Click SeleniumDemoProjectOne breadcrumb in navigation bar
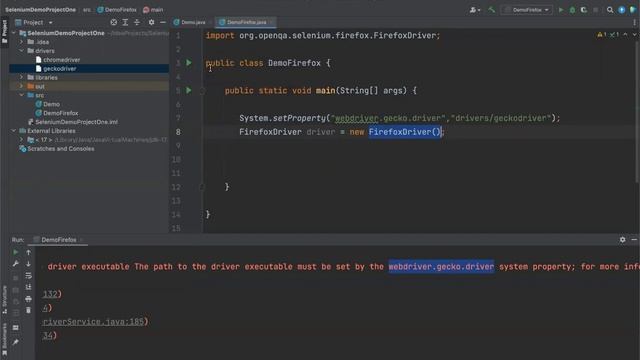The width and height of the screenshot is (640, 360). coord(40,9)
